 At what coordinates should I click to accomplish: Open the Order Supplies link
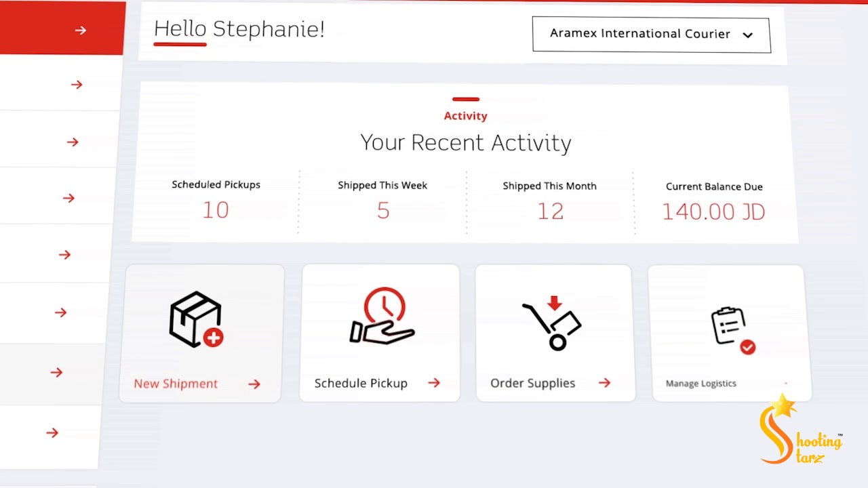click(532, 383)
